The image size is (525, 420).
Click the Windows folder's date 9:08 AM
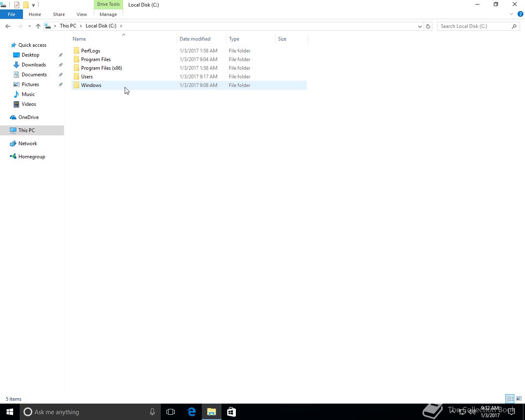tap(199, 85)
